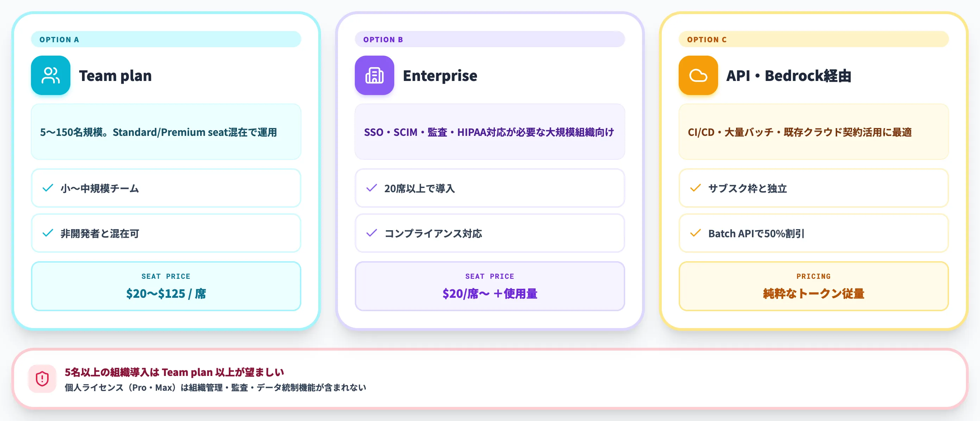Click the 個人ライセンス(Pro・Max) notice subtext

pos(215,388)
